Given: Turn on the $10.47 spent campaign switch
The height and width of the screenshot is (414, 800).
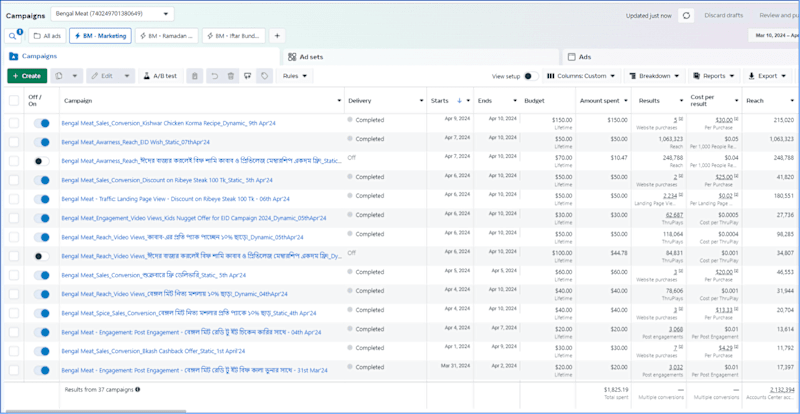Looking at the screenshot, I should (x=41, y=161).
